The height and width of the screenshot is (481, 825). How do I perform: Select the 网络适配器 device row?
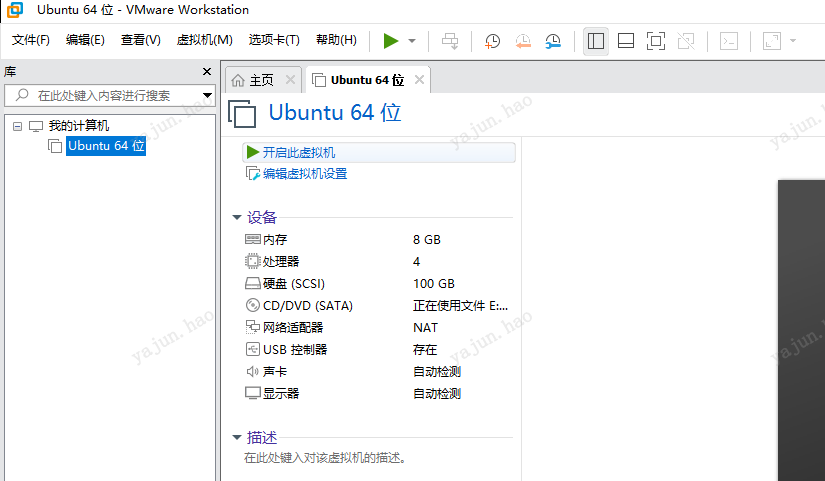[378, 327]
